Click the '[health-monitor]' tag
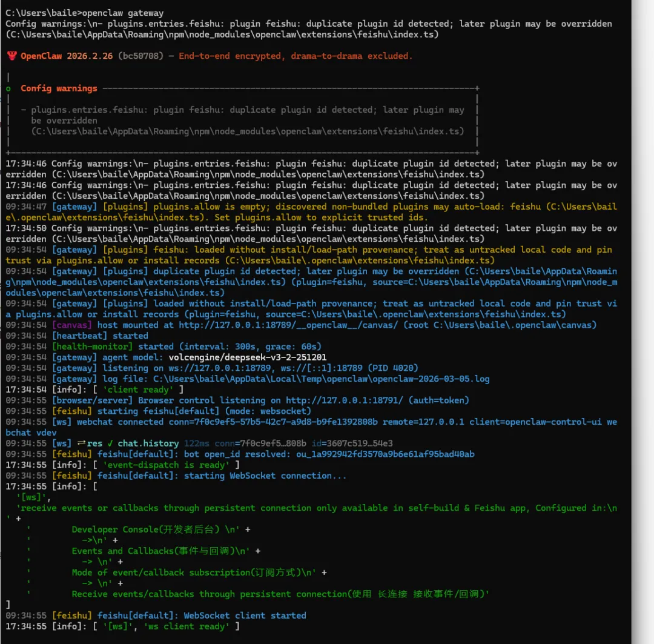This screenshot has height=644, width=654. (92, 347)
